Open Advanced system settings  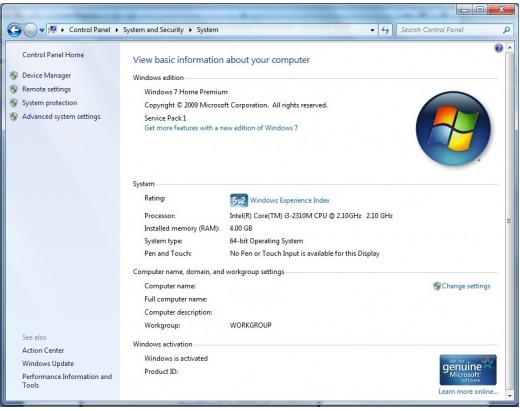[61, 116]
